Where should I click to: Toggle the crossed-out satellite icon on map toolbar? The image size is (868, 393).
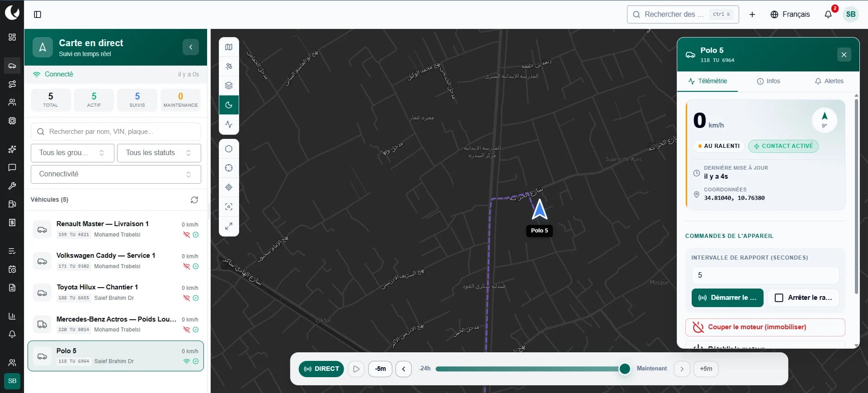coord(229,66)
